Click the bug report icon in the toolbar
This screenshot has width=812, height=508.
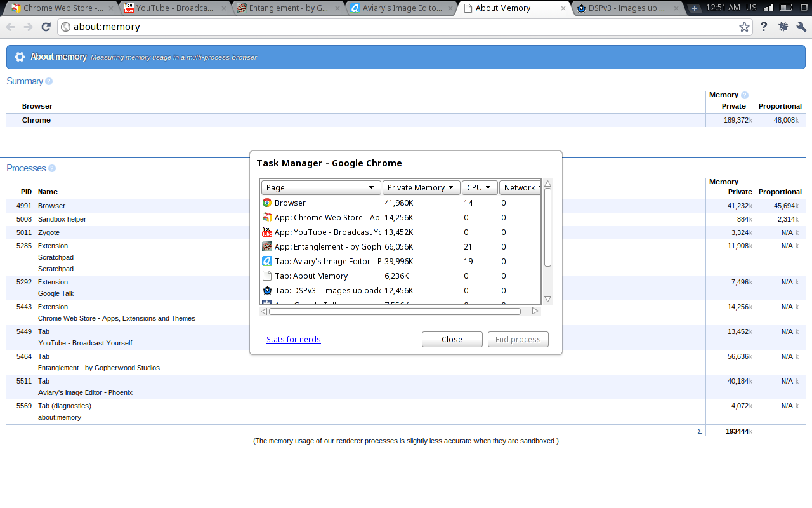(783, 27)
